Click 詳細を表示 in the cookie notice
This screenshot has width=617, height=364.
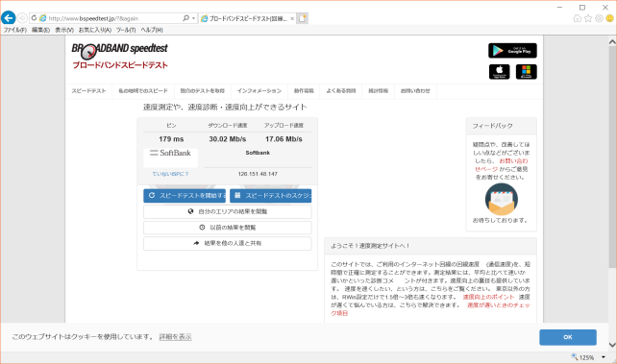point(176,337)
